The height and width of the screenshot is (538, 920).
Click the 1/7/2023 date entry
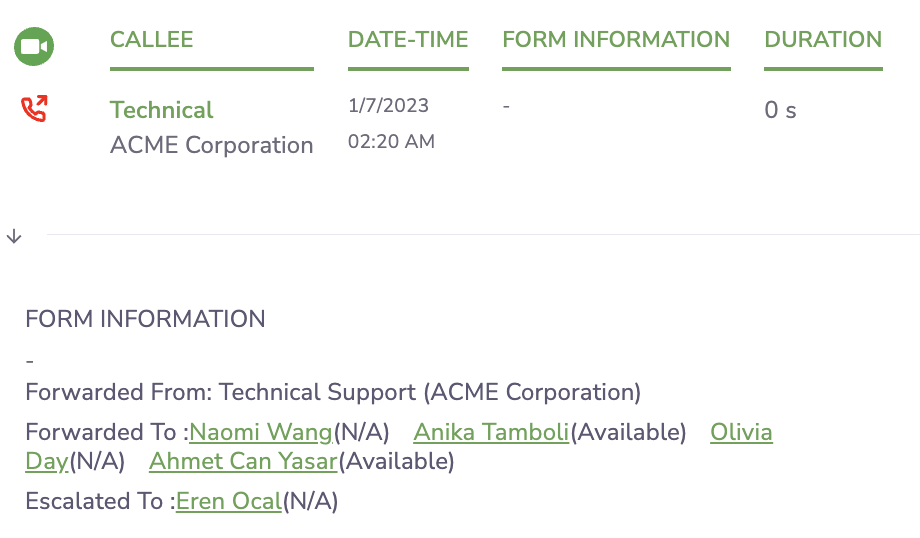(x=388, y=106)
